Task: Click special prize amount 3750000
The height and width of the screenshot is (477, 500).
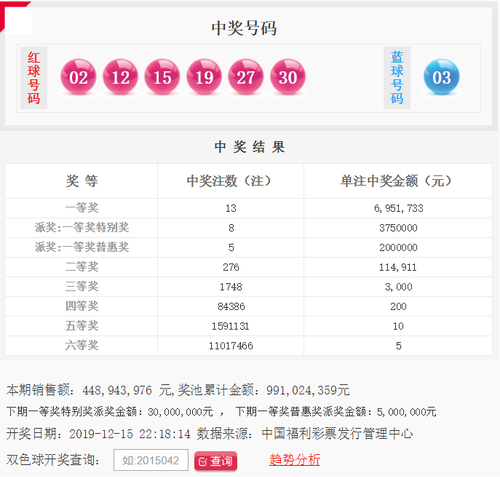Action: [x=398, y=228]
